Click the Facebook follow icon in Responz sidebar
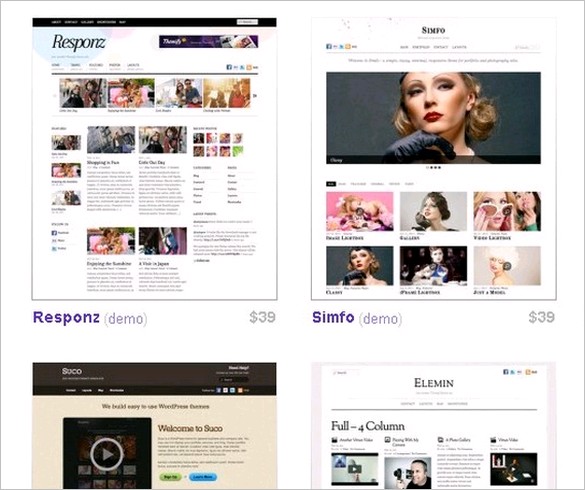This screenshot has height=490, width=585. point(54,233)
